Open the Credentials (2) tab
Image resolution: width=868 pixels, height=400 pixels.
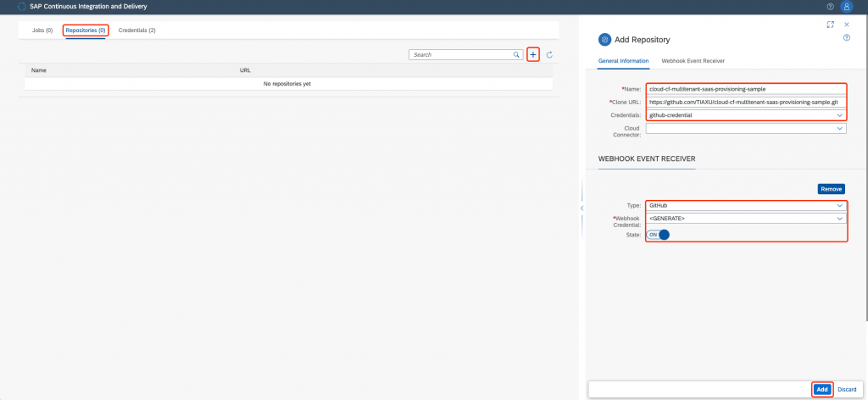(x=136, y=31)
